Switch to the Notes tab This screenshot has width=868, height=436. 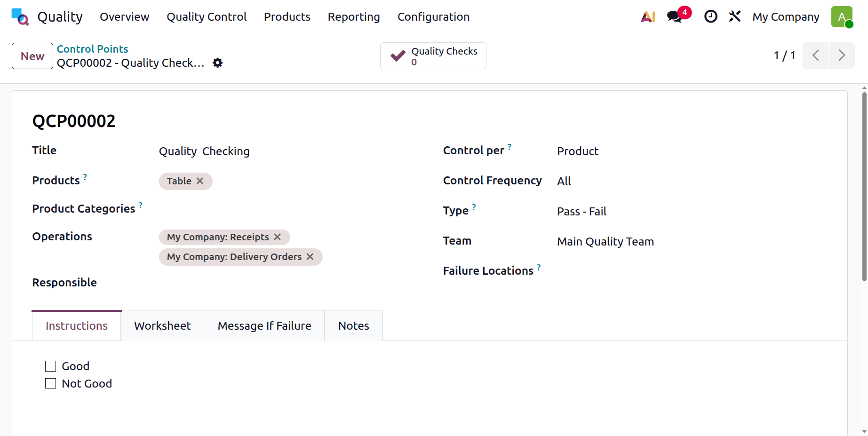pos(354,325)
